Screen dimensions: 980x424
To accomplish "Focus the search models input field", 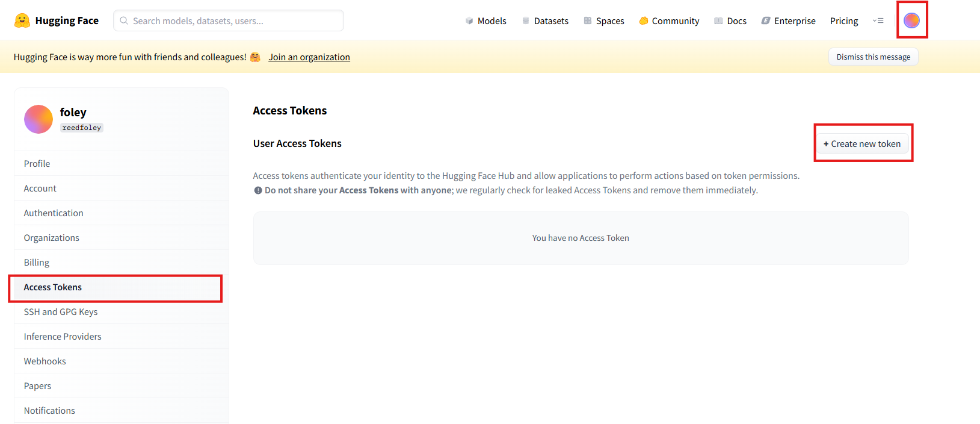I will click(229, 20).
